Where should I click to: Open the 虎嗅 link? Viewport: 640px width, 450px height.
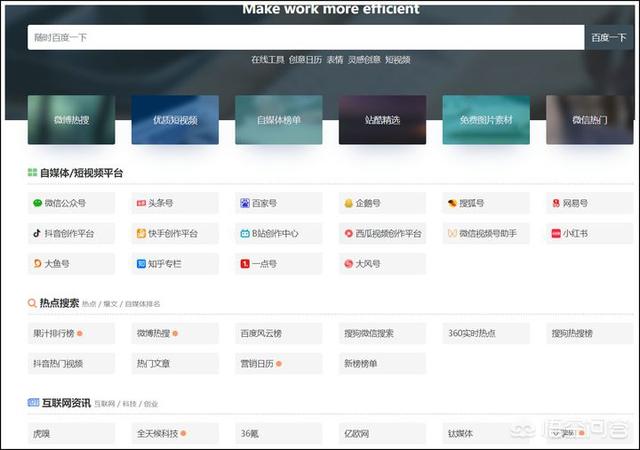(71, 433)
